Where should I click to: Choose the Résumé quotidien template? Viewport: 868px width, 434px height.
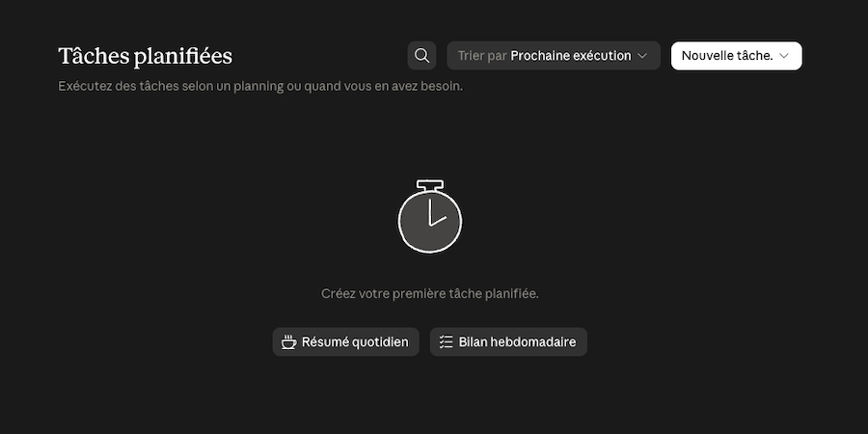[x=346, y=342]
